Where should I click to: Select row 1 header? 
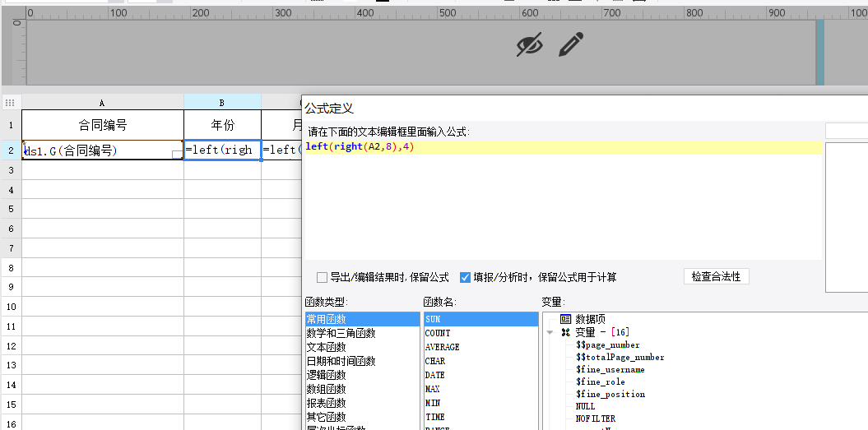coord(11,125)
